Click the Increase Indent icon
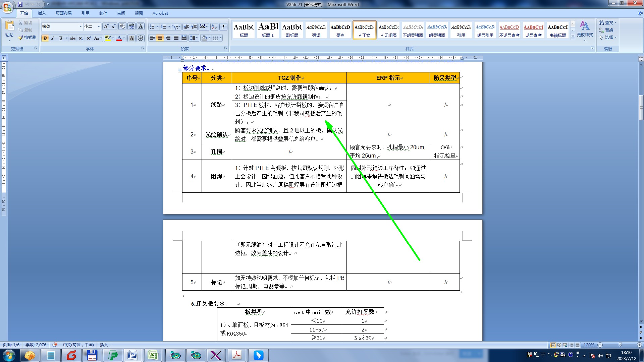The width and height of the screenshot is (644, 362). [194, 26]
